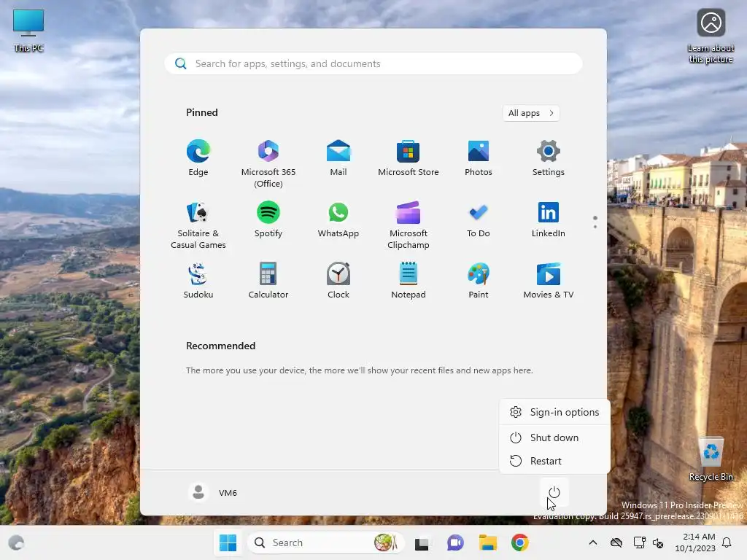
Task: Open Microsoft Clipchamp
Action: [x=409, y=225]
